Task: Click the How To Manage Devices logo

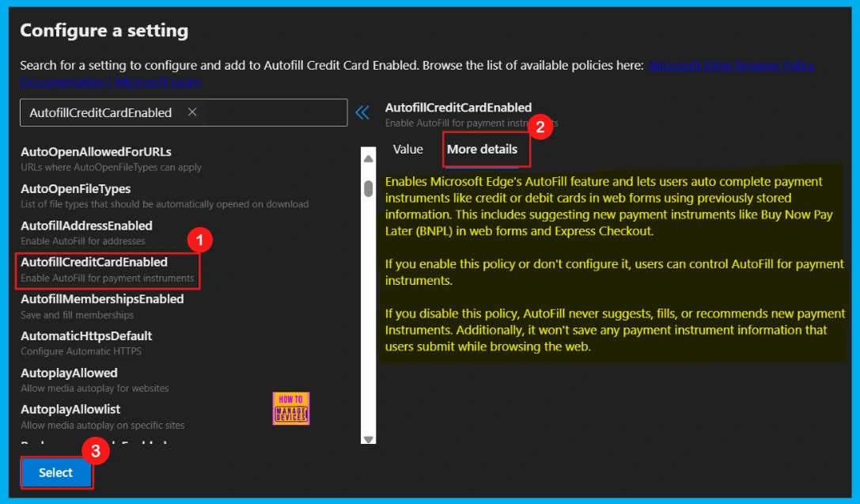Action: click(x=291, y=408)
